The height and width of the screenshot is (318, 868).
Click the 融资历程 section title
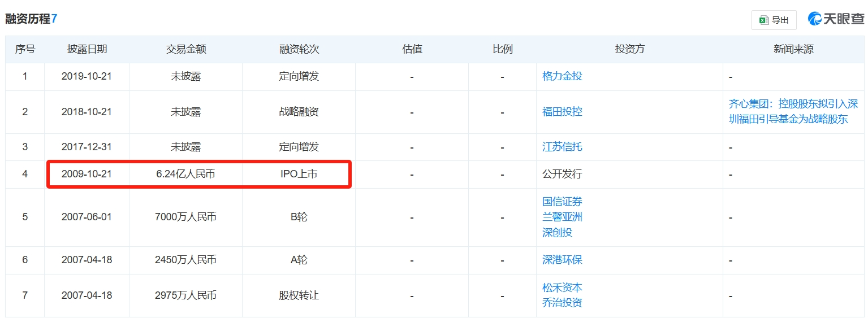(x=28, y=19)
